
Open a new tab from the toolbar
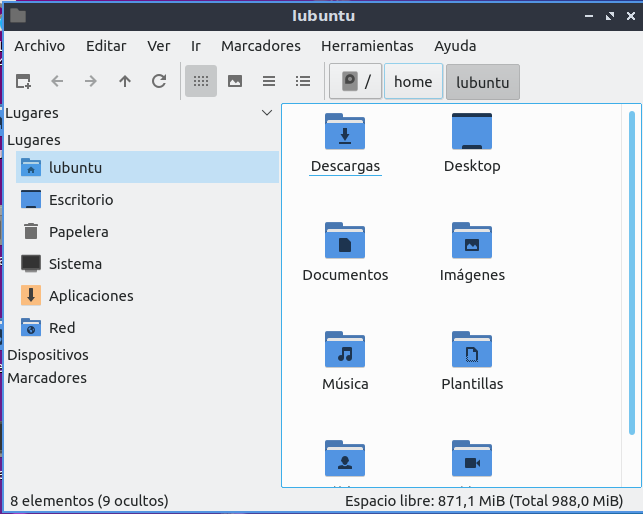[x=23, y=82]
